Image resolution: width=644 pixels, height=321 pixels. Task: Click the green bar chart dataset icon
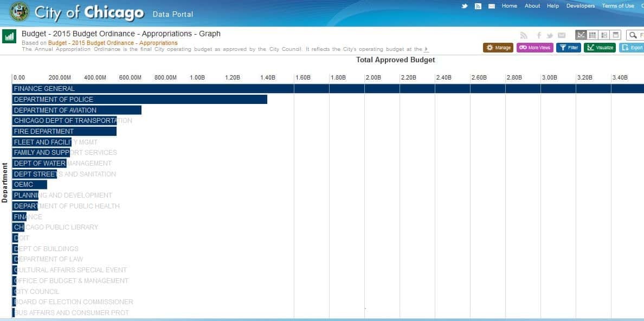coord(9,36)
